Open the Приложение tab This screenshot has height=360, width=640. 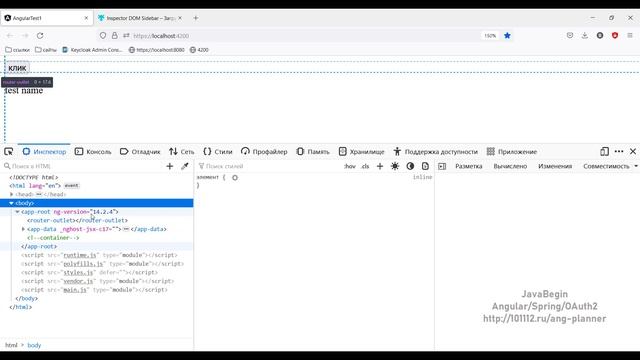(x=512, y=151)
